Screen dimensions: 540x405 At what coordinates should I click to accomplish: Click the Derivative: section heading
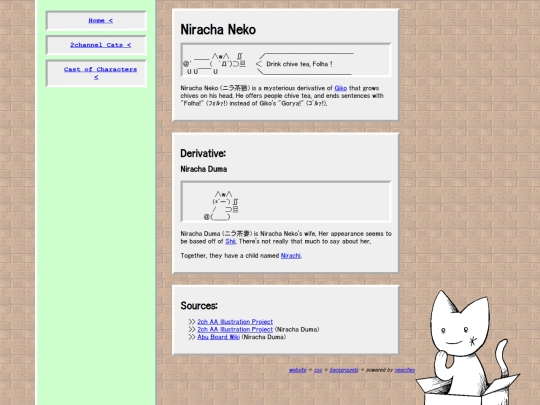[x=203, y=153]
